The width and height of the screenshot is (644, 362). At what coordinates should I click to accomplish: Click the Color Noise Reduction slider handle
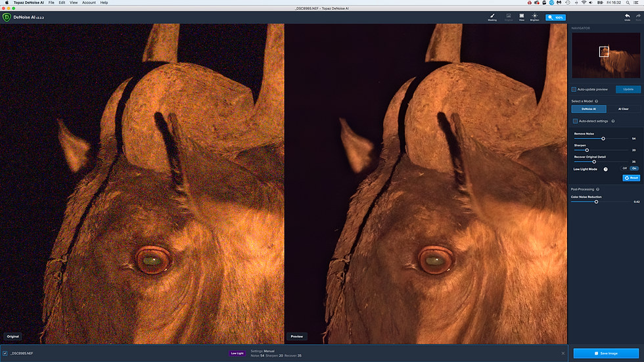[597, 202]
